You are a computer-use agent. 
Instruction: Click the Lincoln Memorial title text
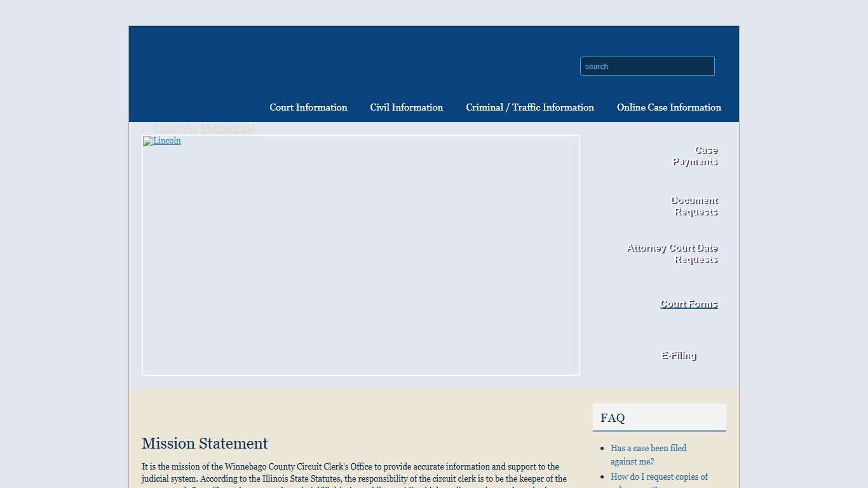pyautogui.click(x=205, y=128)
